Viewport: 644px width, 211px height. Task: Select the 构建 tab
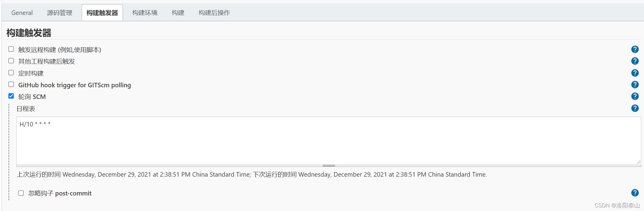point(178,13)
